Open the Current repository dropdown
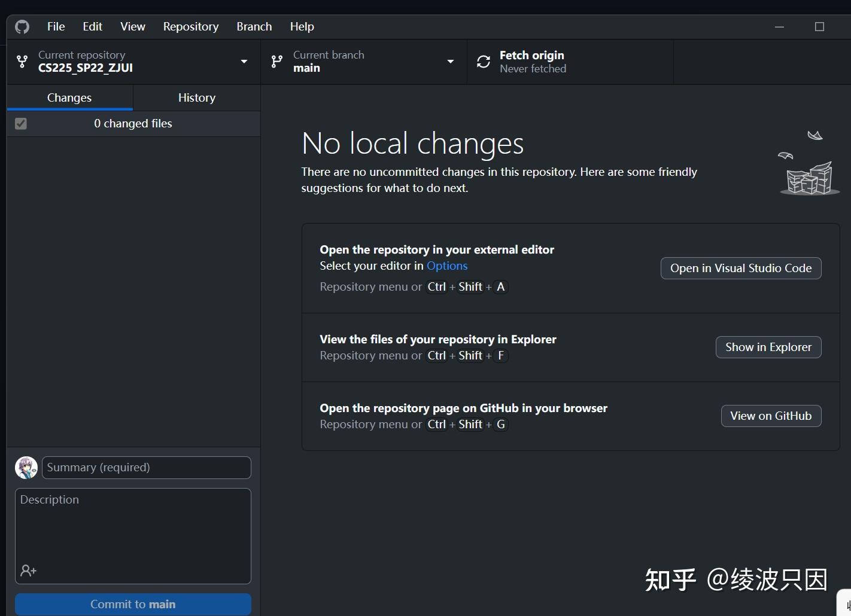The image size is (851, 616). coord(244,62)
